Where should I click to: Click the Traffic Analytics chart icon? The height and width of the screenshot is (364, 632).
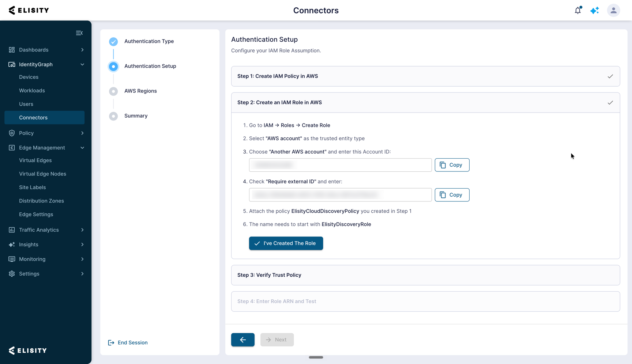pyautogui.click(x=12, y=230)
